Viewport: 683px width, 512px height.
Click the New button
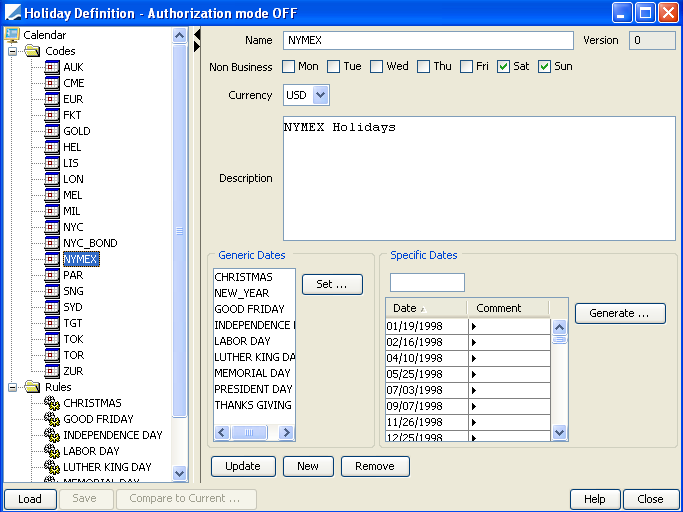coord(308,466)
